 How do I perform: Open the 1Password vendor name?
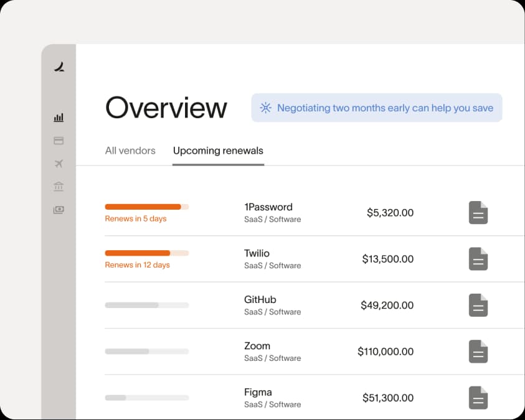[268, 207]
